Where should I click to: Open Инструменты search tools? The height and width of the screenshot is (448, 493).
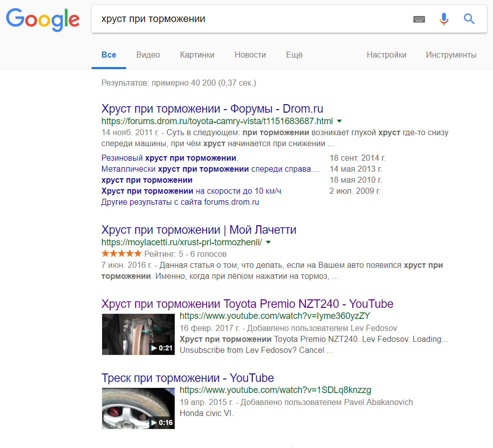(x=451, y=55)
